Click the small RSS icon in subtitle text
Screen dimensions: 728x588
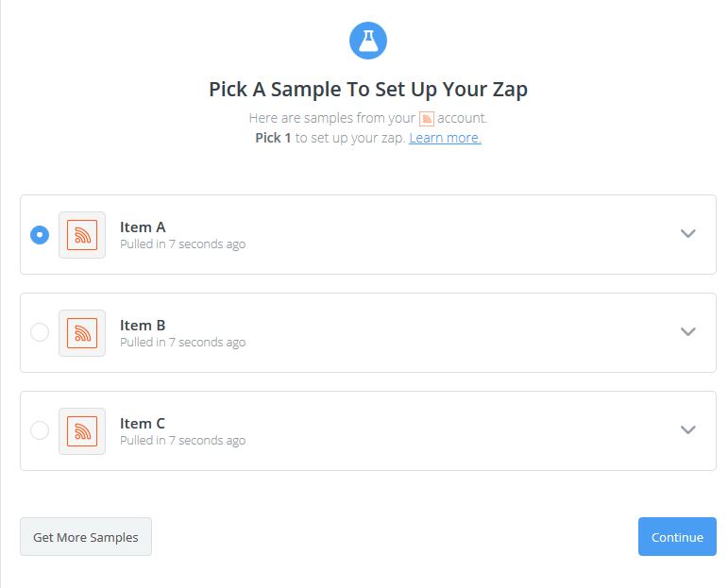click(426, 119)
